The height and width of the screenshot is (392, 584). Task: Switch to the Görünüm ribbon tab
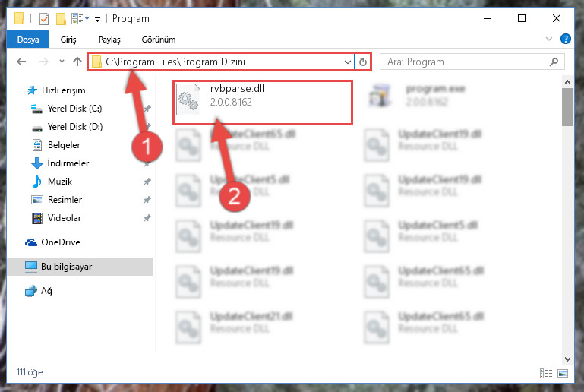[159, 40]
